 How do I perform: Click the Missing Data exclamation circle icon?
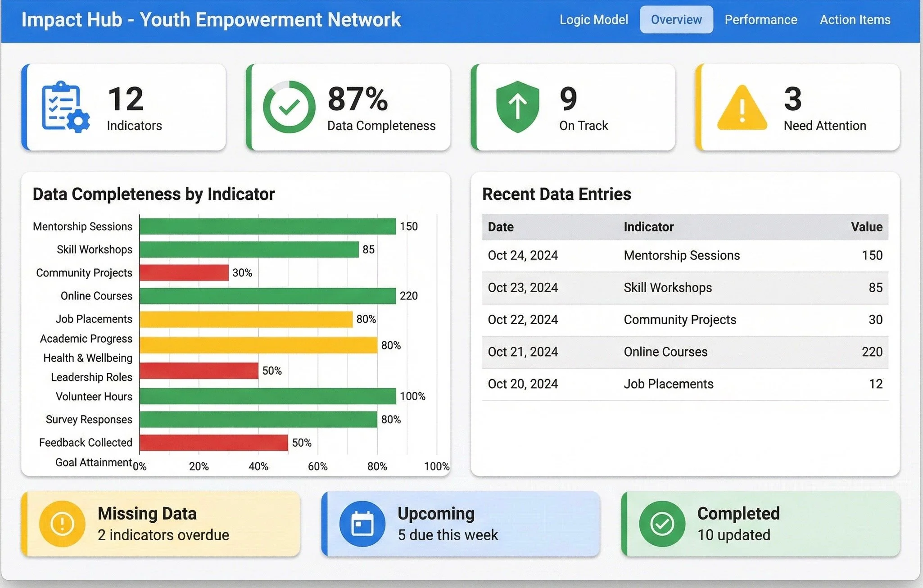[62, 524]
